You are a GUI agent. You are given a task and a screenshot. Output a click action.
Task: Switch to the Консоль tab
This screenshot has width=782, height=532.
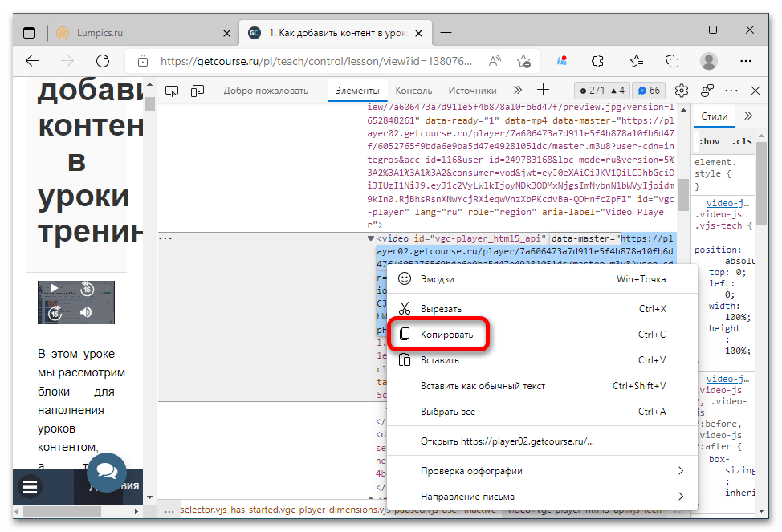coord(413,91)
